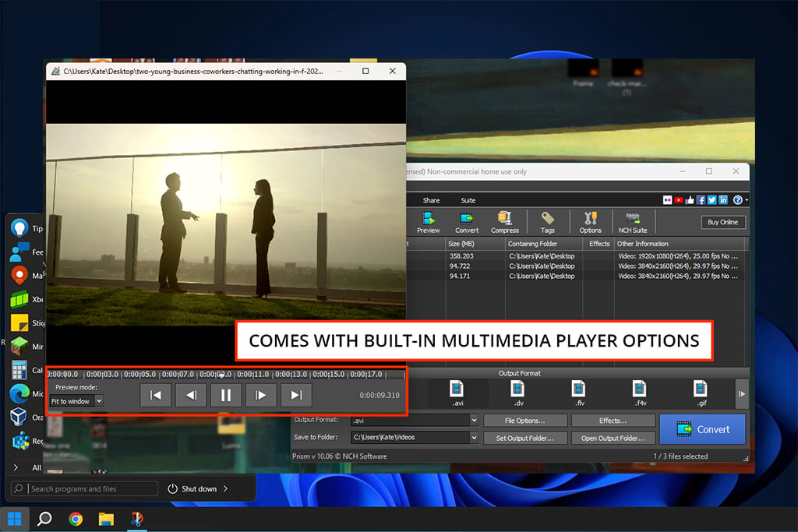The width and height of the screenshot is (798, 532).
Task: Open File Options... button
Action: point(524,421)
